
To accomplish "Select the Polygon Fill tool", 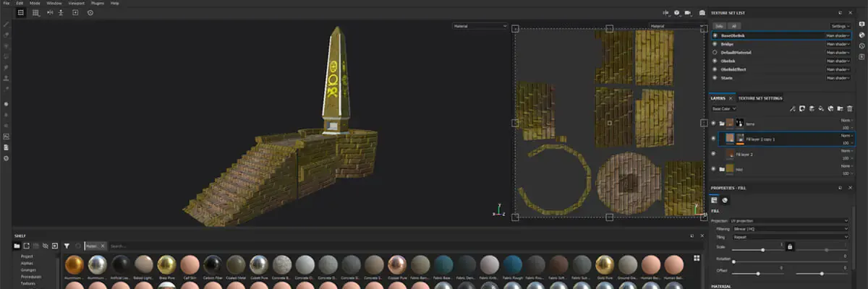I will [7, 56].
